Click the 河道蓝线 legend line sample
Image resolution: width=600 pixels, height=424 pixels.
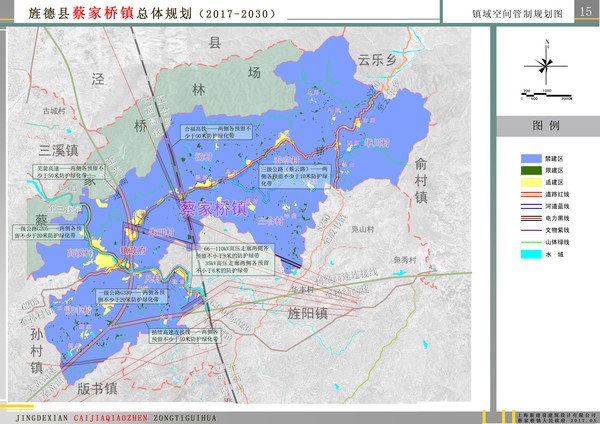pos(531,206)
